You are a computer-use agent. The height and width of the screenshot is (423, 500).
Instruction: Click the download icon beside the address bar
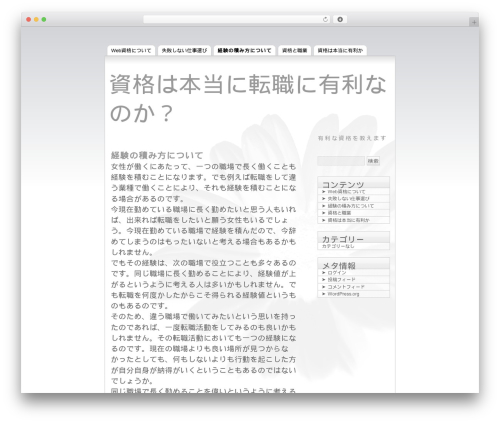340,19
